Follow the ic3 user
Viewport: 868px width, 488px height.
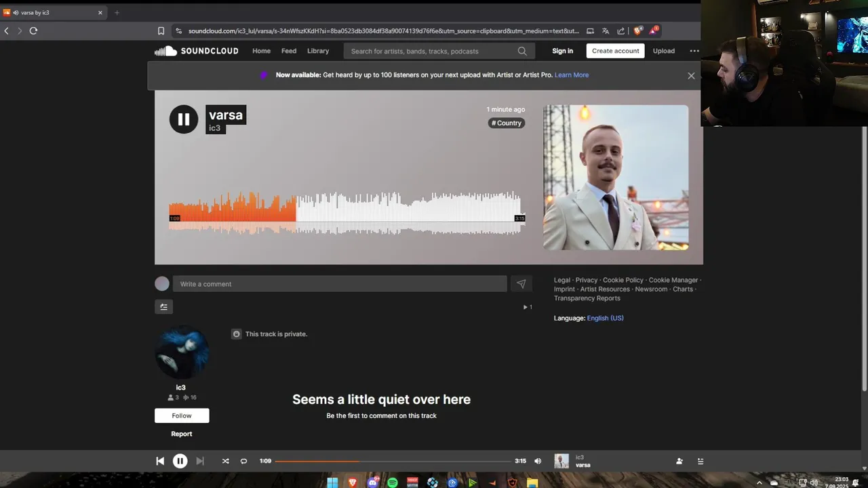(182, 415)
